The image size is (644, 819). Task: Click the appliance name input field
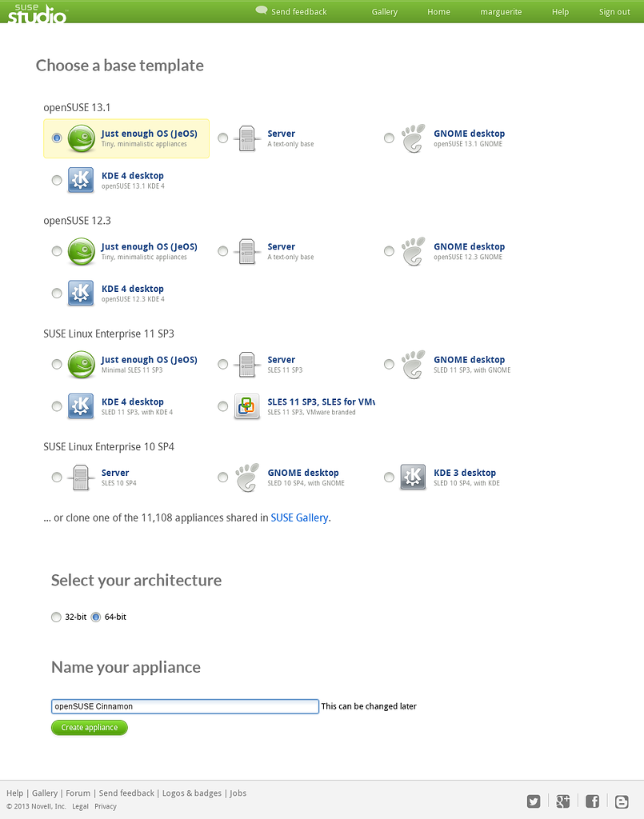coord(184,706)
